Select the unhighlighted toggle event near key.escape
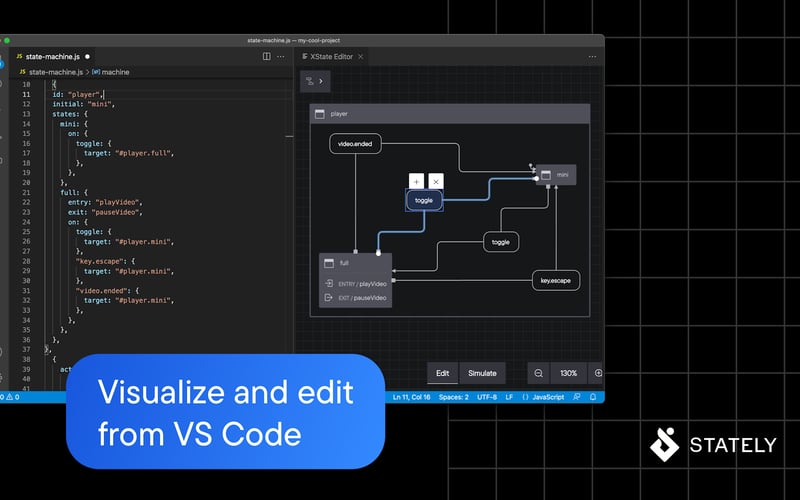Viewport: 800px width, 500px height. 501,242
